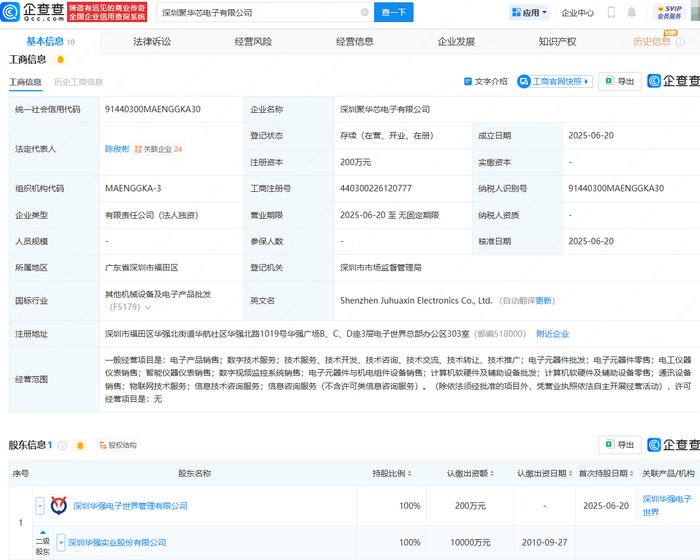
Task: Click 工商注册号 value 440300226120777
Action: 376,188
